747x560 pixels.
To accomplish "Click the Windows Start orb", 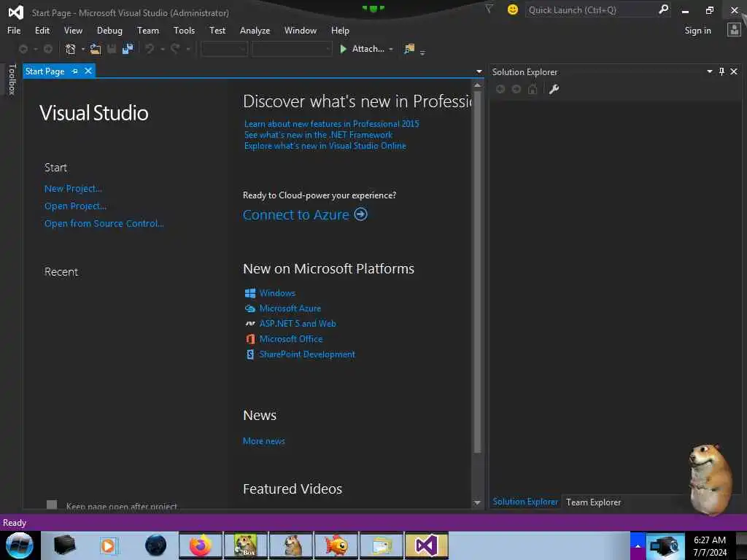I will [19, 545].
